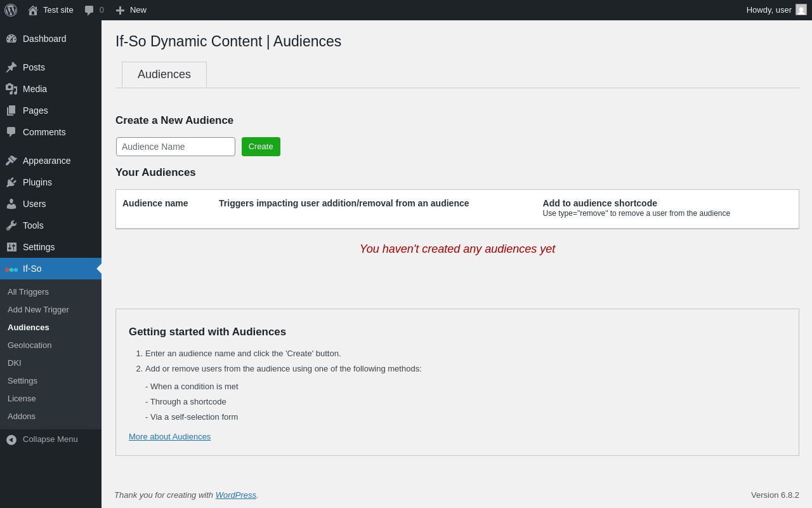The width and height of the screenshot is (812, 508).
Task: Open the License submenu
Action: pos(51,399)
